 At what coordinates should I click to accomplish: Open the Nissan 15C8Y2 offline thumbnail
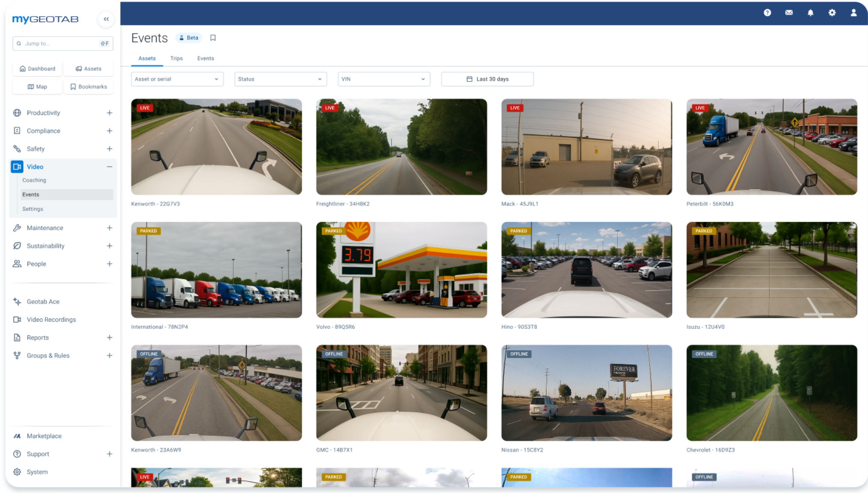tap(587, 393)
